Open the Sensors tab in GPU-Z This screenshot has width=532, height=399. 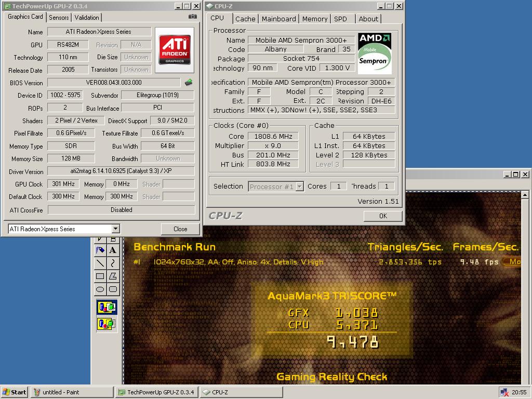(59, 18)
